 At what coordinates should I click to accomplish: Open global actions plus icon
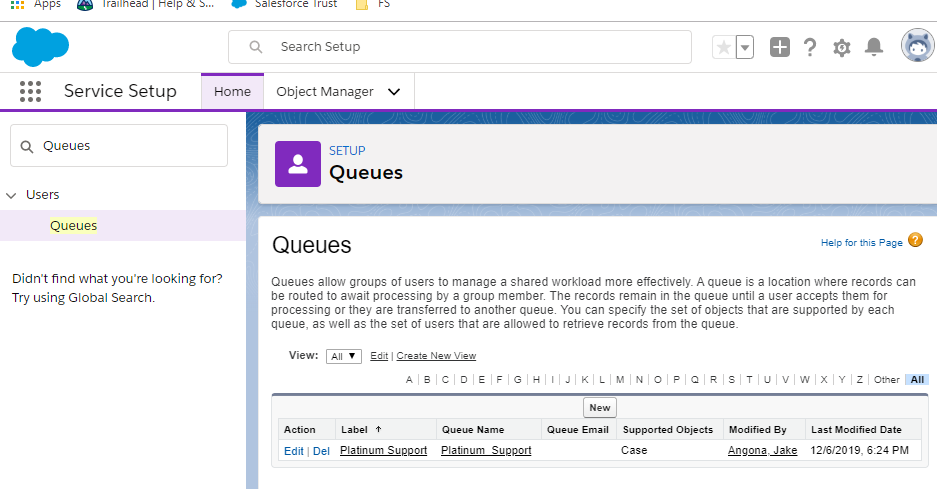click(x=780, y=47)
